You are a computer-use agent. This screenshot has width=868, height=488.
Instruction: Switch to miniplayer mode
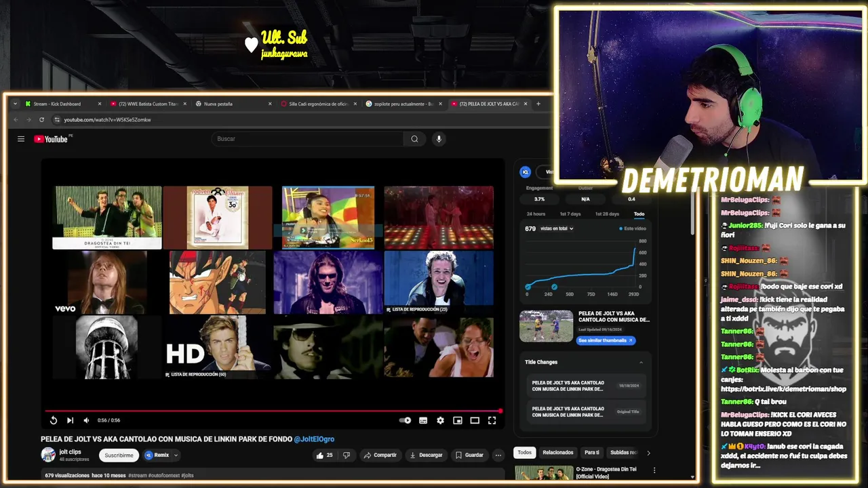458,420
